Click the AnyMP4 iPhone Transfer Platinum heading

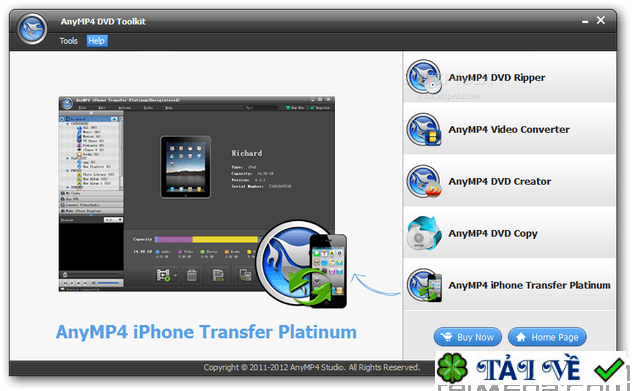pos(206,332)
